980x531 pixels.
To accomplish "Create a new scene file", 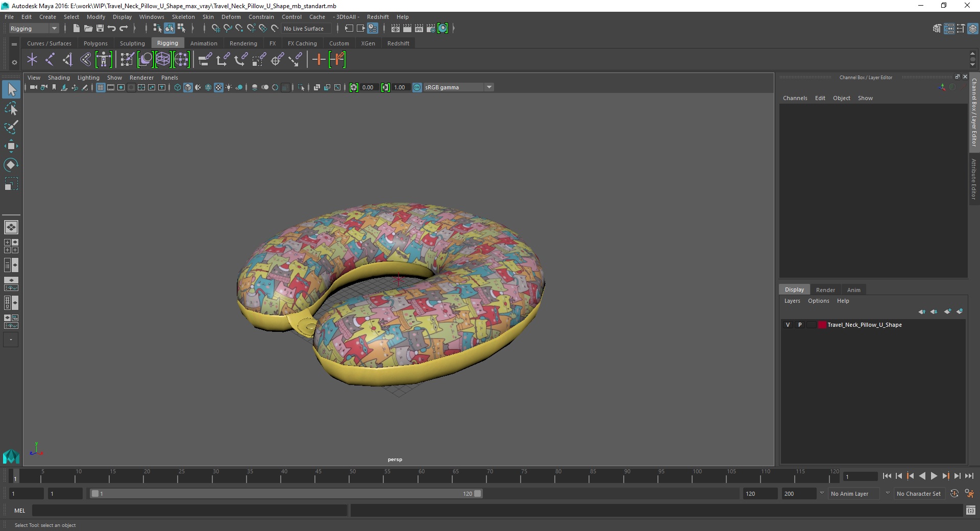I will tap(76, 29).
